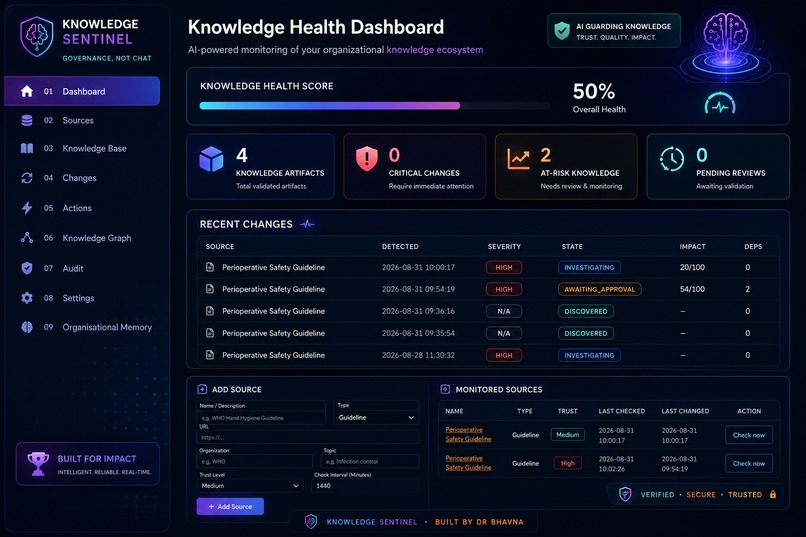Click the plus icon beside Add Source heading

(202, 389)
